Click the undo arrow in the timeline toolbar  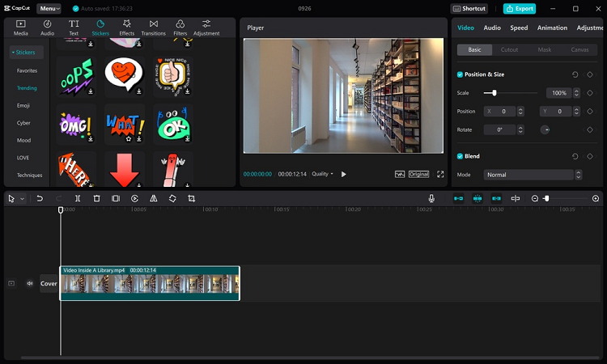(x=40, y=198)
